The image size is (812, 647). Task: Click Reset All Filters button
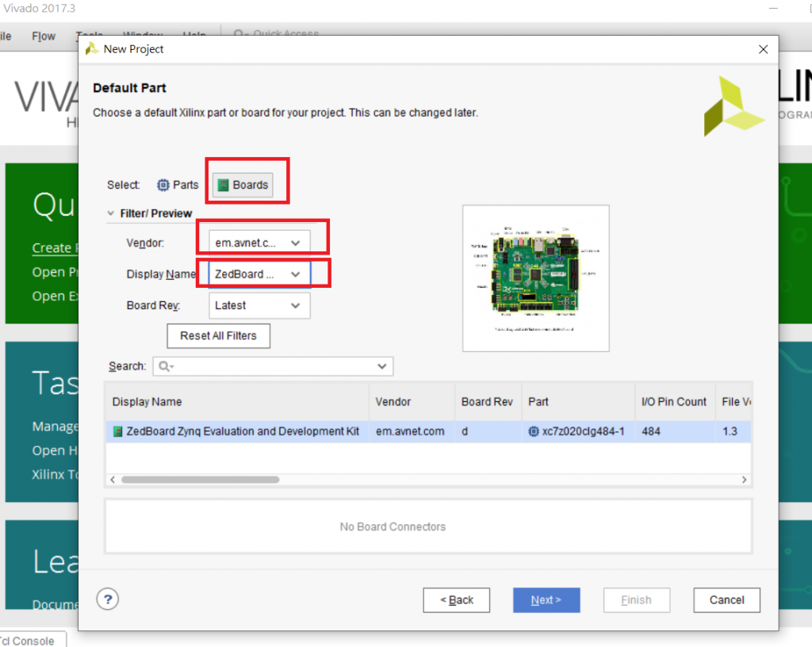[x=218, y=336]
